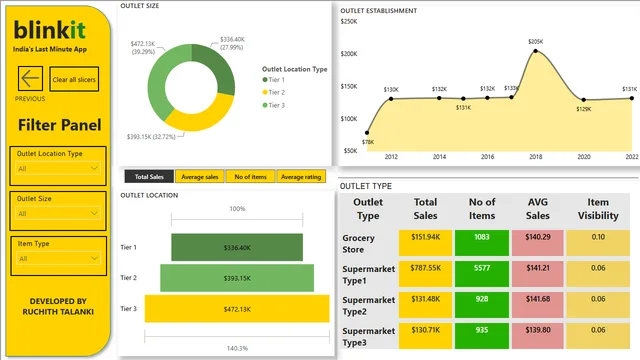640x360 pixels.
Task: Click the $130.71K total sales cell
Action: [x=425, y=336]
